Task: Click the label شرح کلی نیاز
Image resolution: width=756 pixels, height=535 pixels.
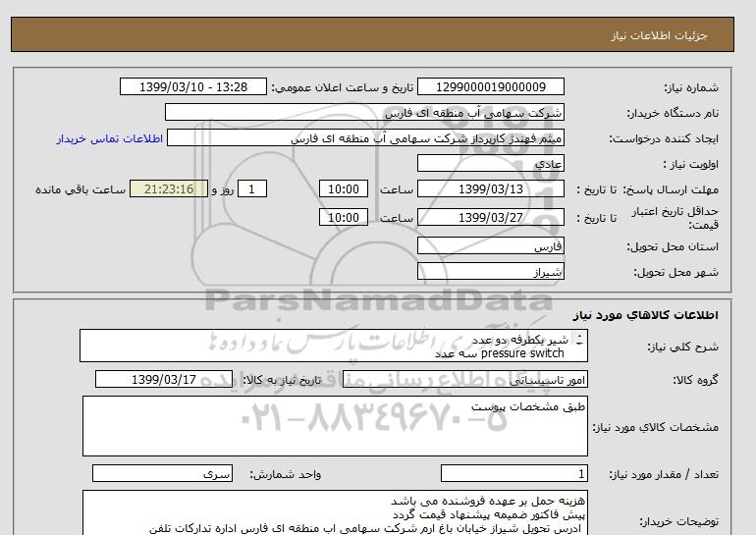Action: click(682, 347)
